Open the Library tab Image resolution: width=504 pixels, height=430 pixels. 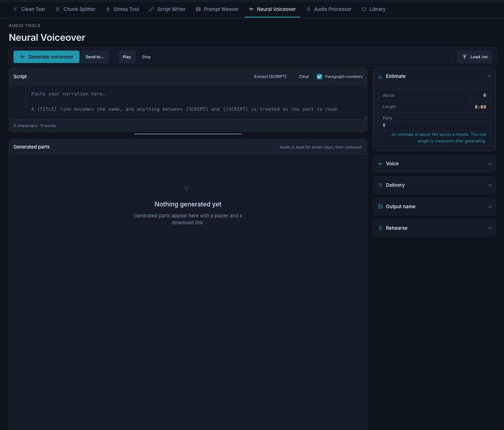[374, 9]
